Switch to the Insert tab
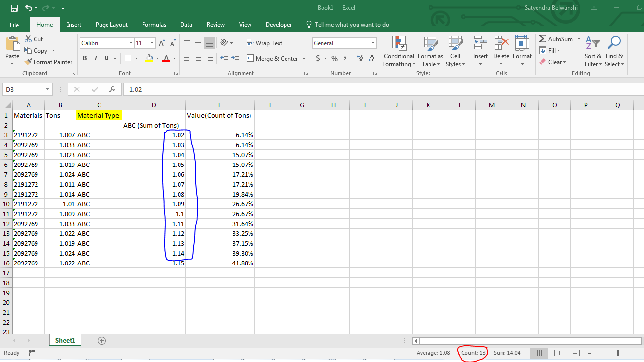The width and height of the screenshot is (644, 362). [74, 25]
